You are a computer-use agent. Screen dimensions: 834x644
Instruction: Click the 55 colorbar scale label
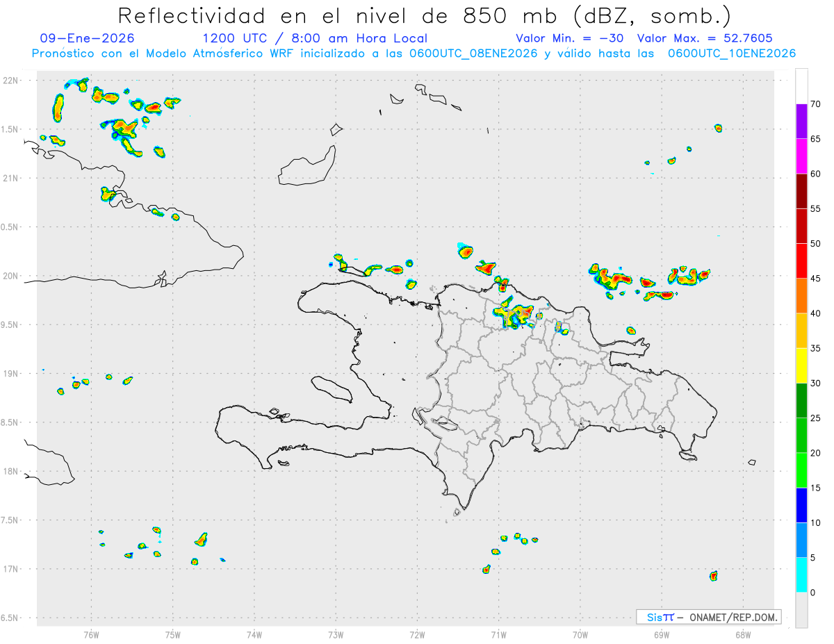pyautogui.click(x=816, y=209)
